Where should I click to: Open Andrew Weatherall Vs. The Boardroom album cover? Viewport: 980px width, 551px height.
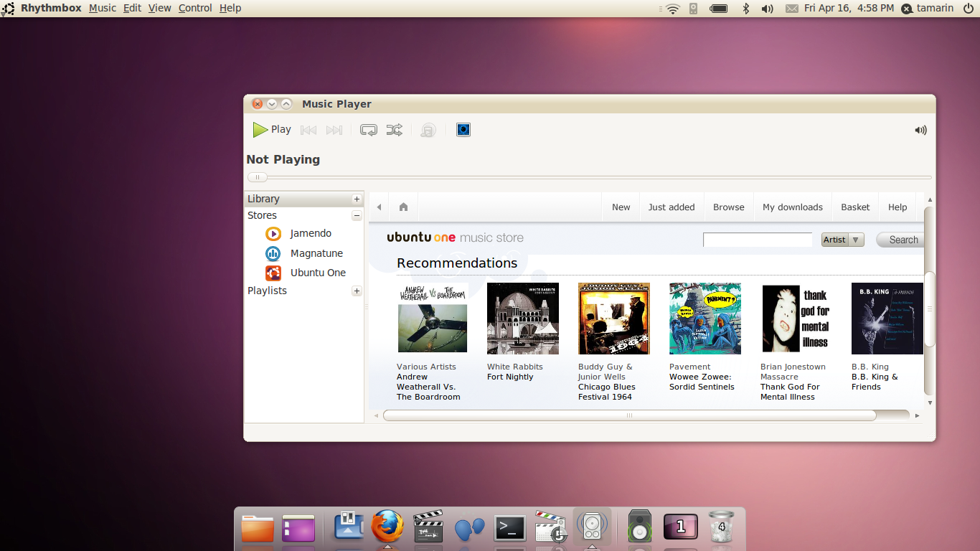(433, 318)
